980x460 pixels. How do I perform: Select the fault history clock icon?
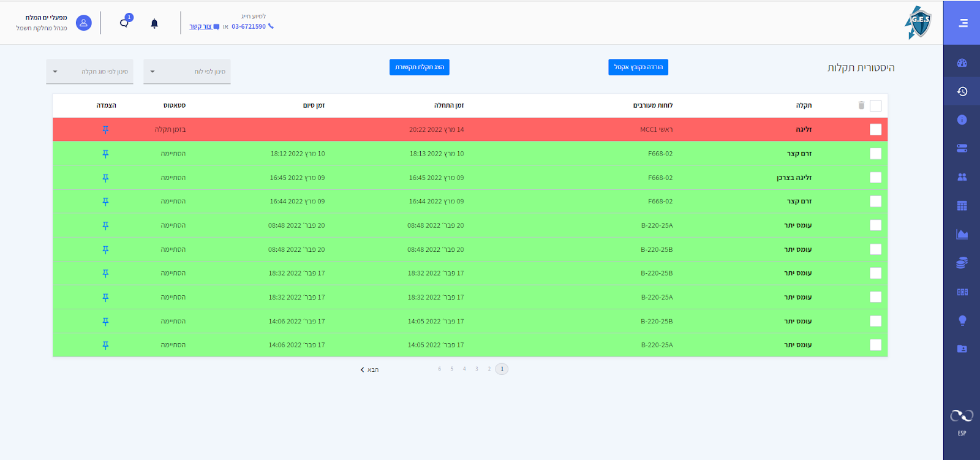[x=962, y=91]
